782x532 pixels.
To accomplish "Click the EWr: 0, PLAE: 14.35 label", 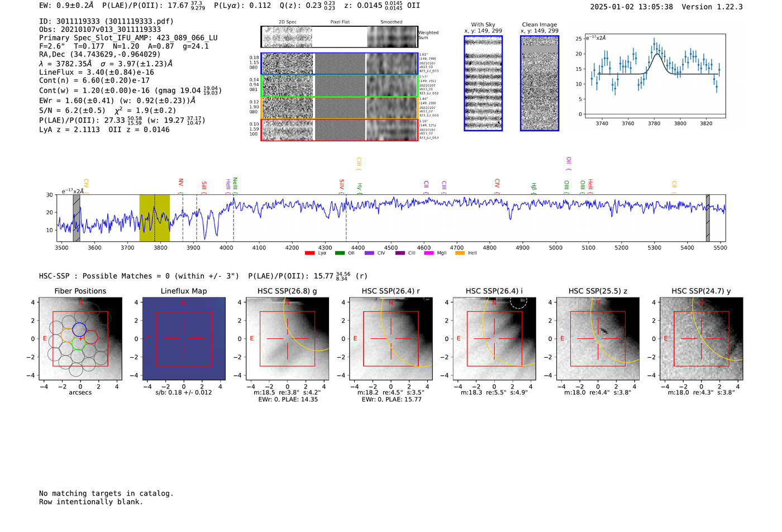I will point(288,400).
